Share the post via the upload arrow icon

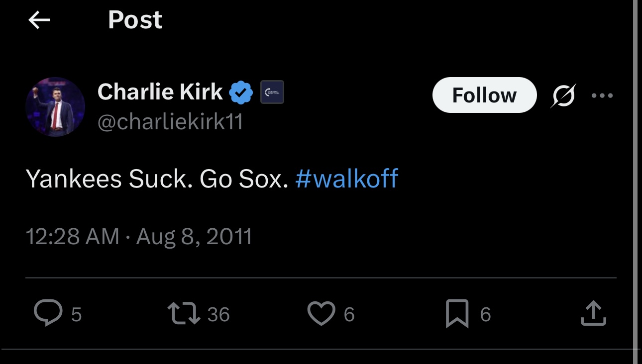coord(593,314)
